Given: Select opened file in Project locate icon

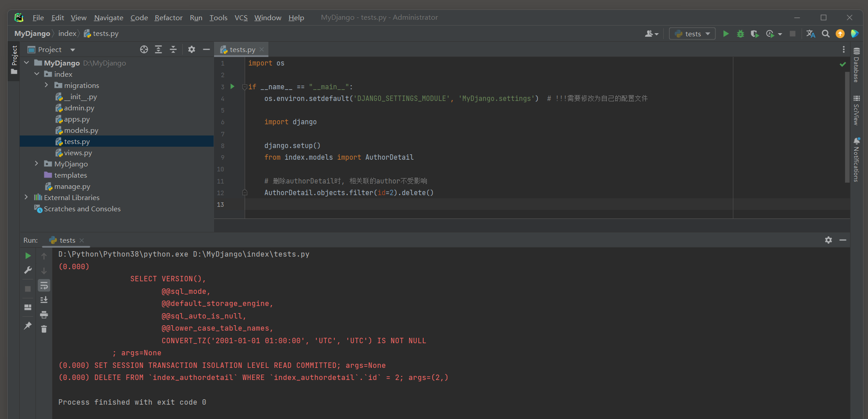Looking at the screenshot, I should tap(144, 49).
